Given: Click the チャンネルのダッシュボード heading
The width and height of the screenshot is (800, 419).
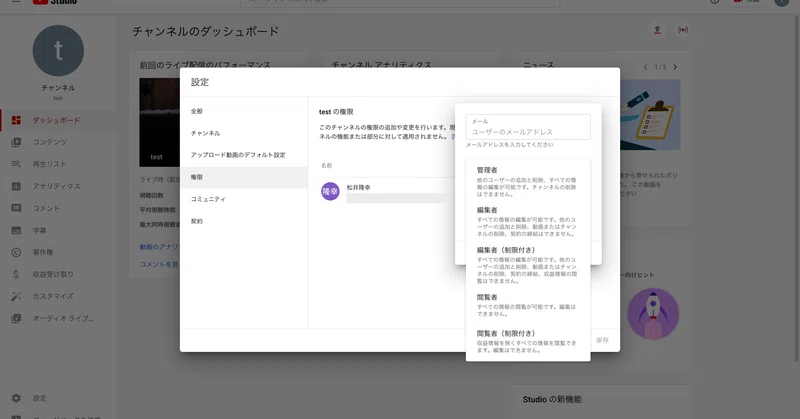Looking at the screenshot, I should pyautogui.click(x=206, y=31).
